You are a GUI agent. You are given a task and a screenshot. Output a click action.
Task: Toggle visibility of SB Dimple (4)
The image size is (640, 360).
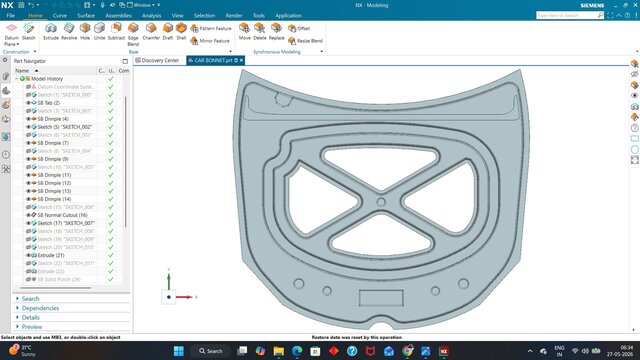[28, 119]
